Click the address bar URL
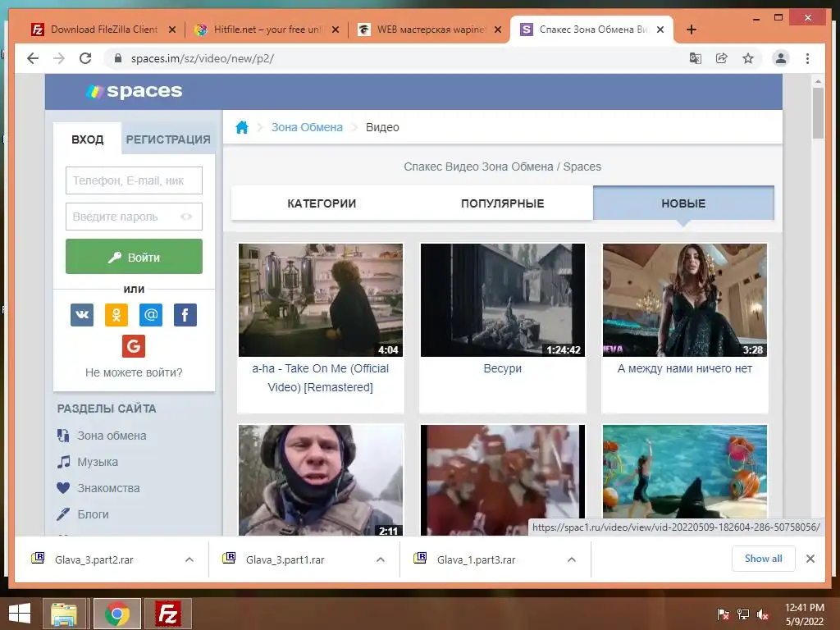The image size is (840, 630). (203, 59)
